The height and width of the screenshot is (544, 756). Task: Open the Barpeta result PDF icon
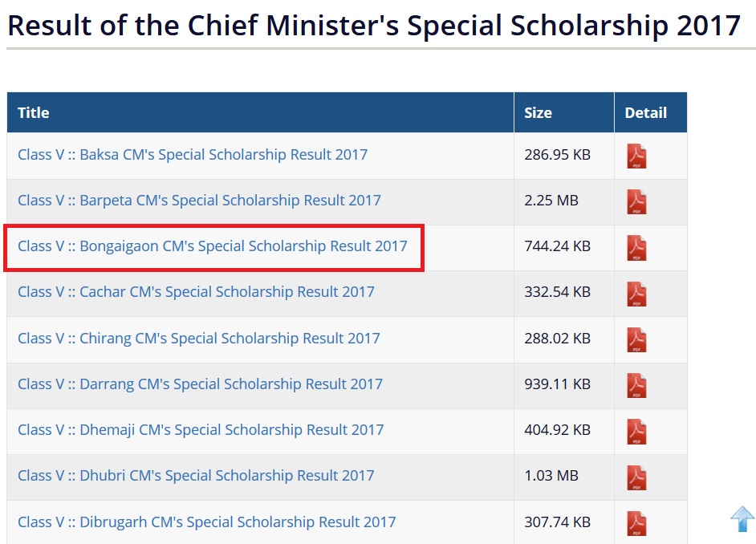(636, 201)
